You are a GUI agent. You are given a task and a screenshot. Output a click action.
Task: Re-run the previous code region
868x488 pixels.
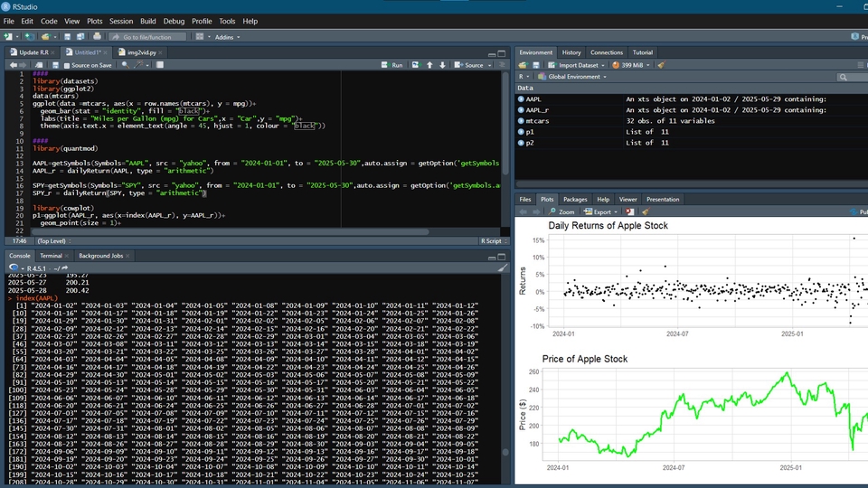pyautogui.click(x=416, y=65)
